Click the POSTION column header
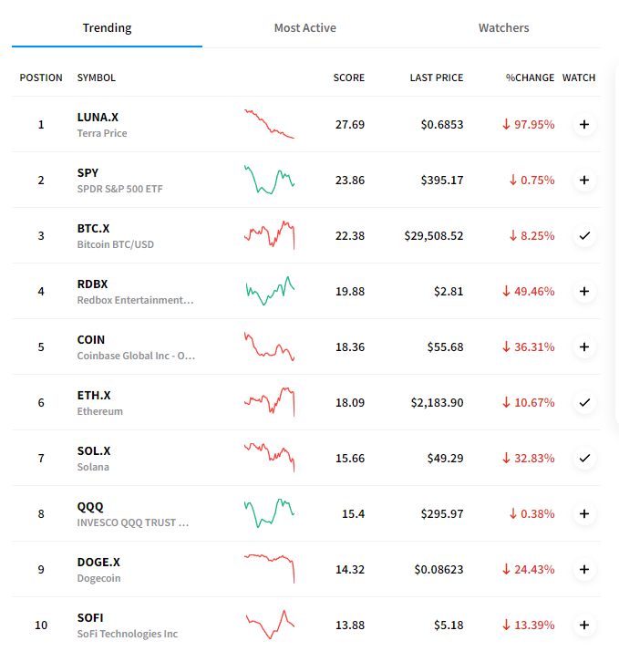The height and width of the screenshot is (672, 619). [41, 78]
